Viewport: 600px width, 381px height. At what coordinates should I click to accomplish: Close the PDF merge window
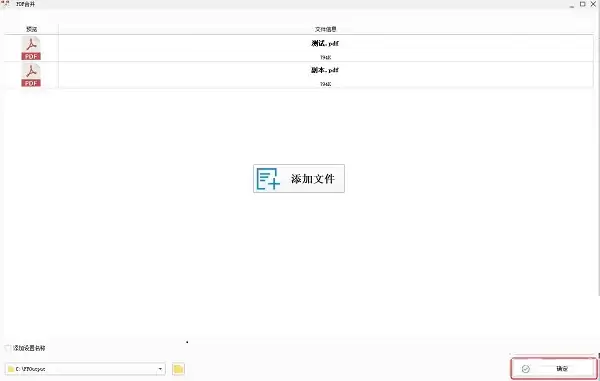tap(593, 4)
